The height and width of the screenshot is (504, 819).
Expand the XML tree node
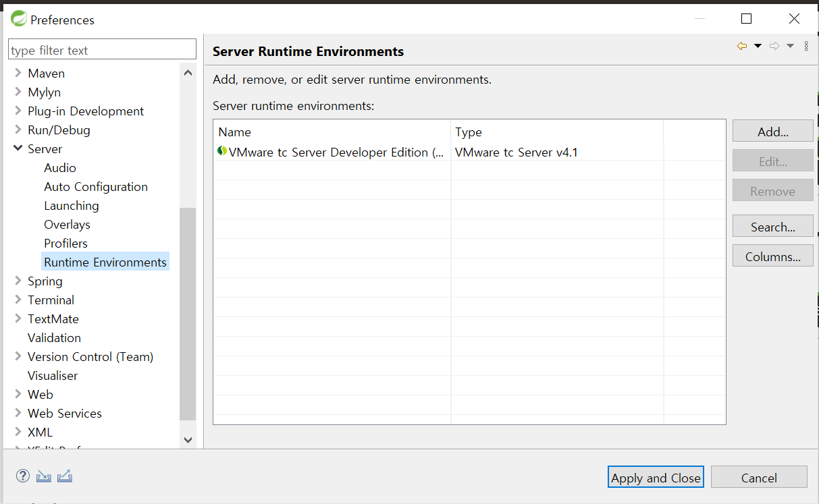[18, 432]
